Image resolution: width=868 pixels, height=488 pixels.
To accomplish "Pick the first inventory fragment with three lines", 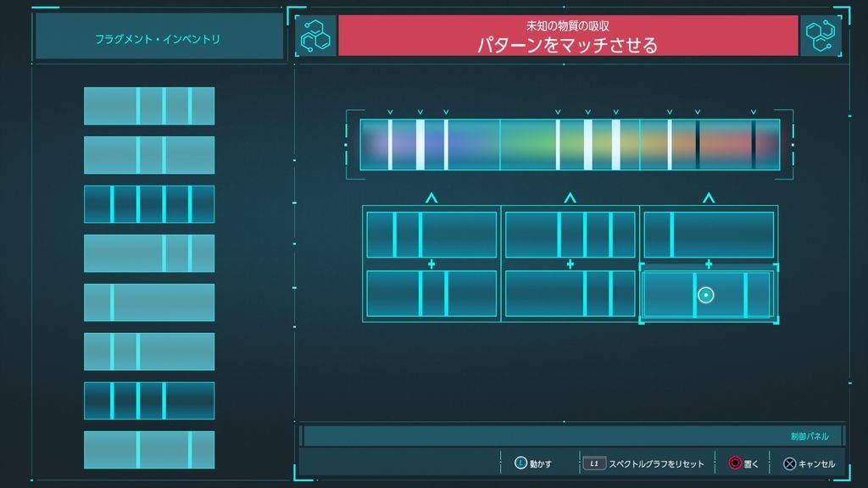I will pyautogui.click(x=149, y=106).
